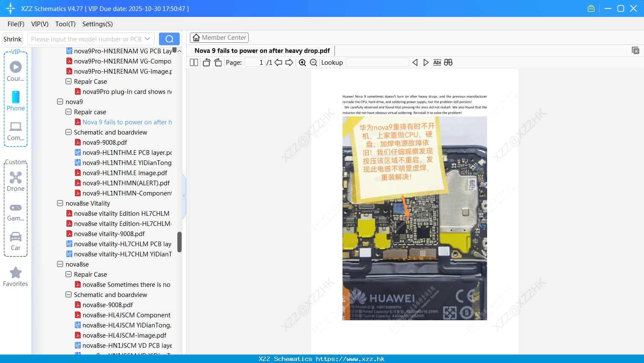Viewport: 644px width, 363px height.
Task: Toggle two-page view icon
Action: coord(194,63)
